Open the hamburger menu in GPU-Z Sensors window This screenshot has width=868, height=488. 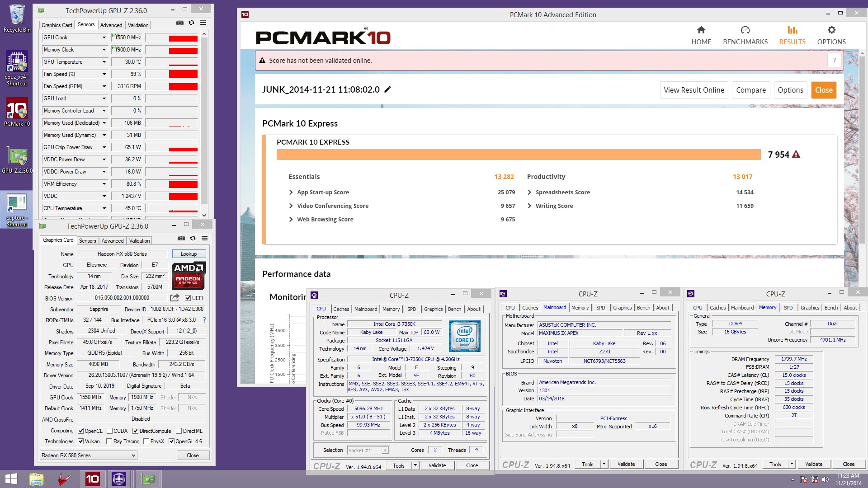[203, 23]
